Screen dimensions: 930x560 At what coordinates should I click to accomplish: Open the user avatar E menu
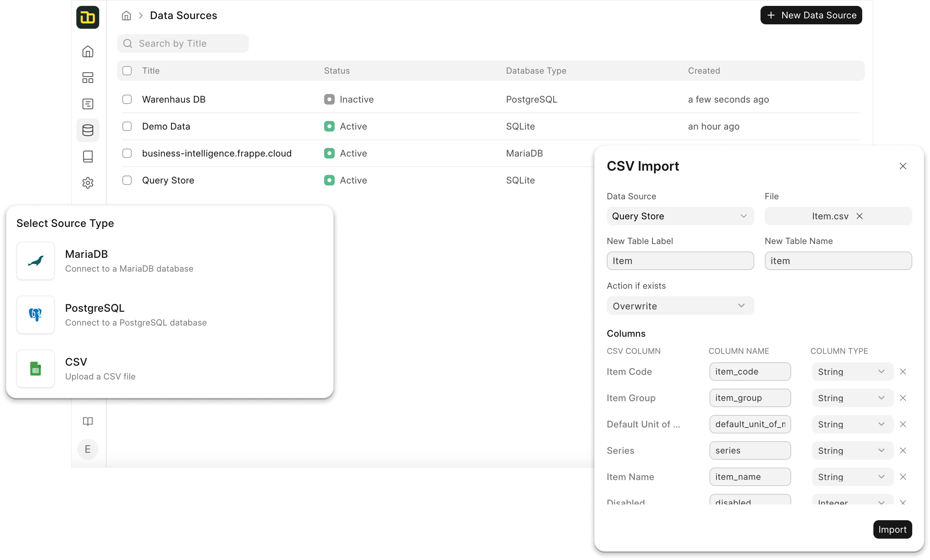[x=88, y=449]
